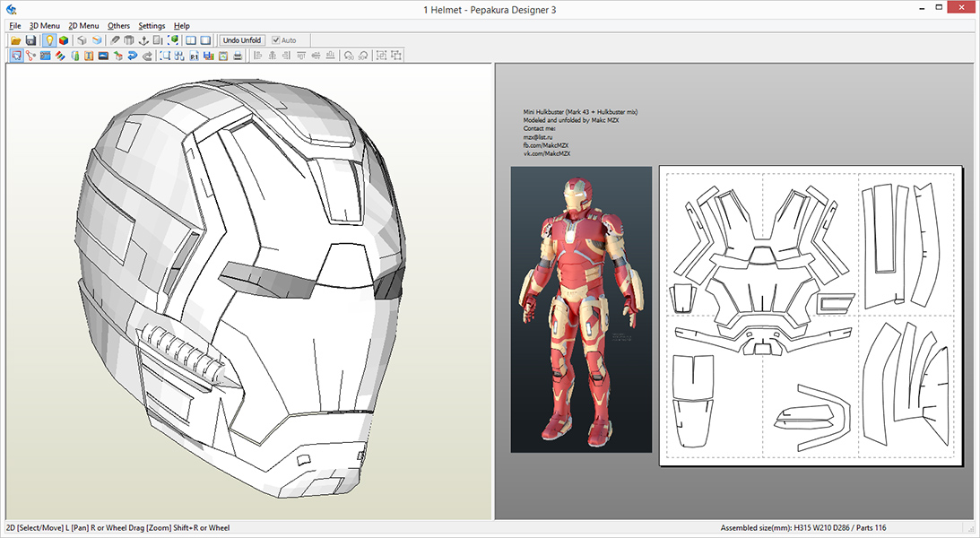
Task: Select the pencil open-edges tool icon
Action: coord(115,40)
